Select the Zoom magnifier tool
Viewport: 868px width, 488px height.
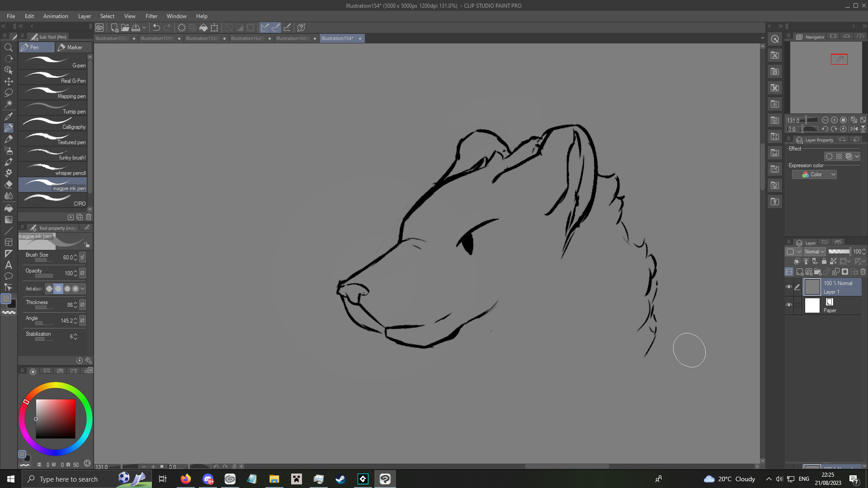(x=8, y=47)
